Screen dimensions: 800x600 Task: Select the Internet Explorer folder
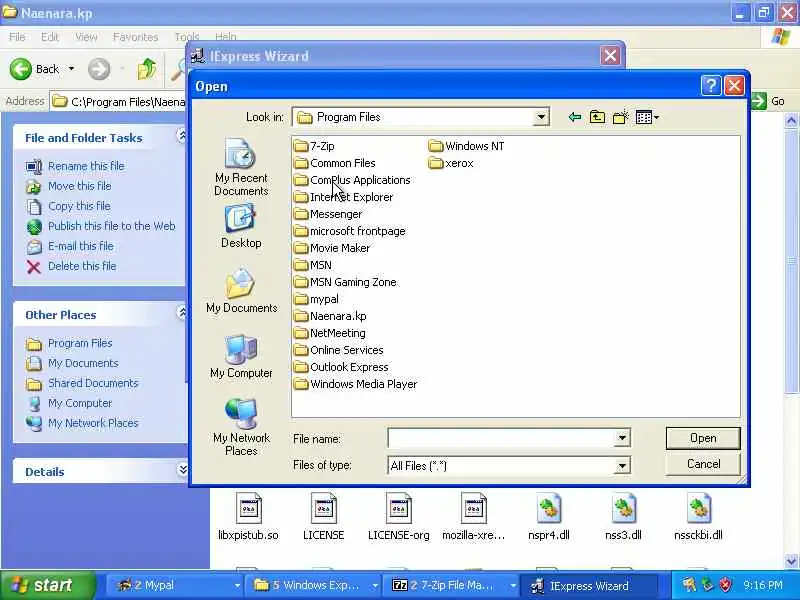(x=344, y=197)
